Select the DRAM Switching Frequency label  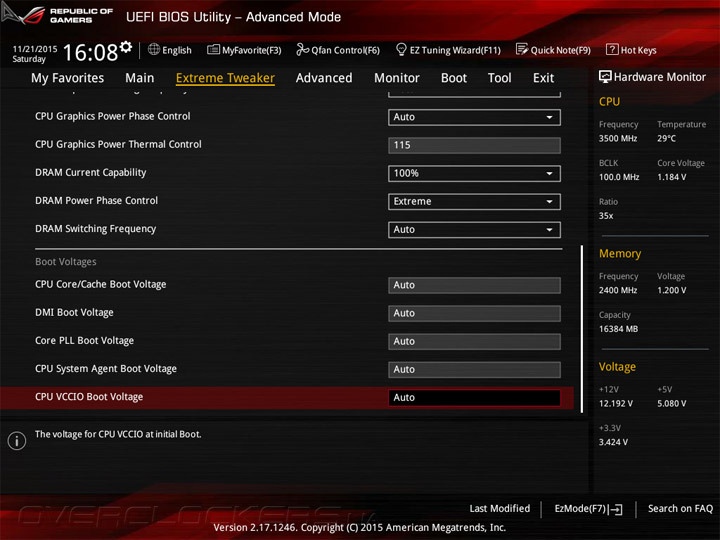(x=96, y=229)
